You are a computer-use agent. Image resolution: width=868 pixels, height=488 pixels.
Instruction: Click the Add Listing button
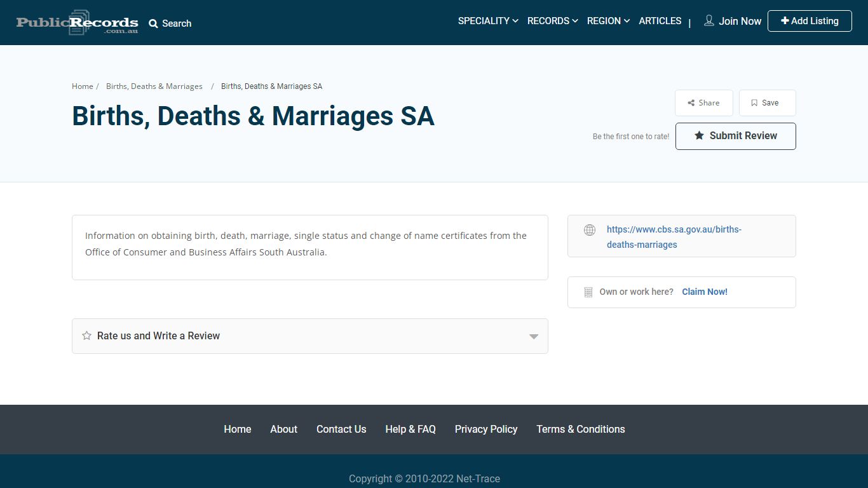point(810,21)
